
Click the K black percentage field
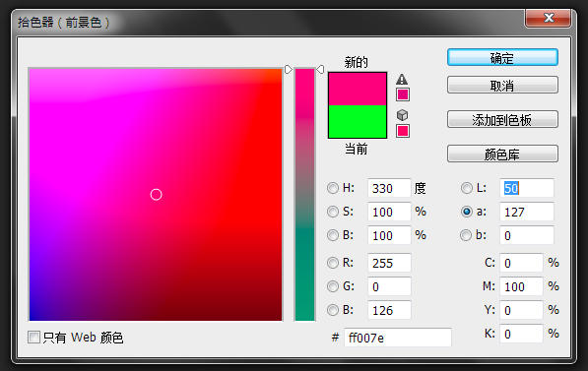coord(522,334)
